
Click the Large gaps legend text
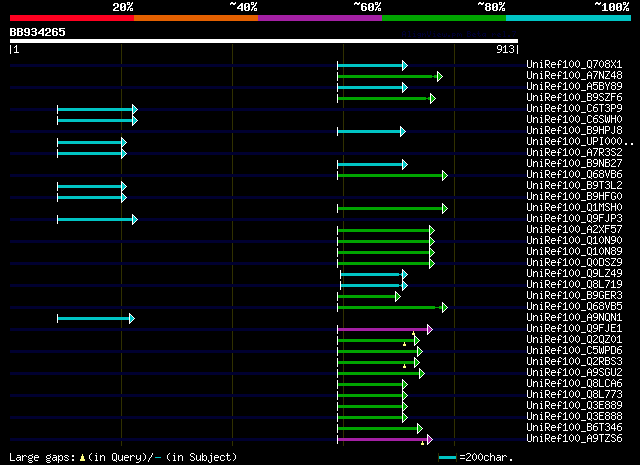pyautogui.click(x=123, y=457)
